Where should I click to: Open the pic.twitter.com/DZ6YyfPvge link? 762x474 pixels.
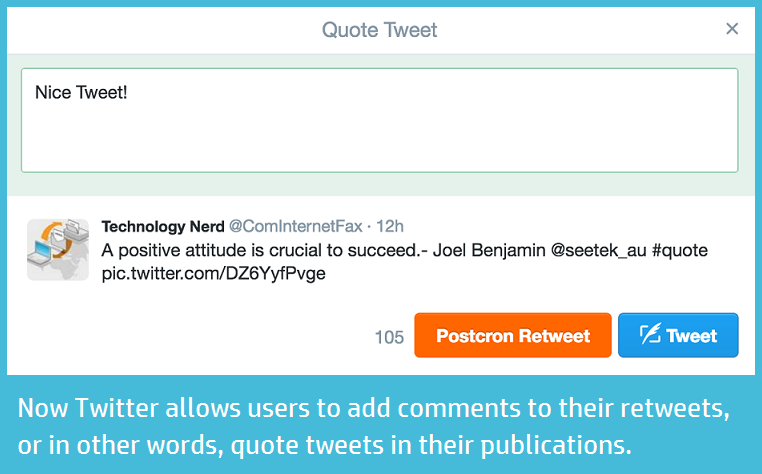tap(214, 272)
